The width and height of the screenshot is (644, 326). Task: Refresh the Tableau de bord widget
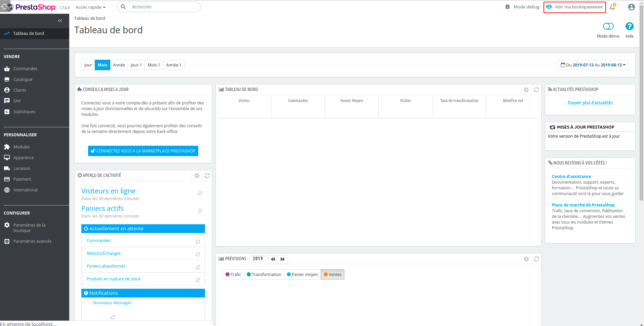click(536, 90)
